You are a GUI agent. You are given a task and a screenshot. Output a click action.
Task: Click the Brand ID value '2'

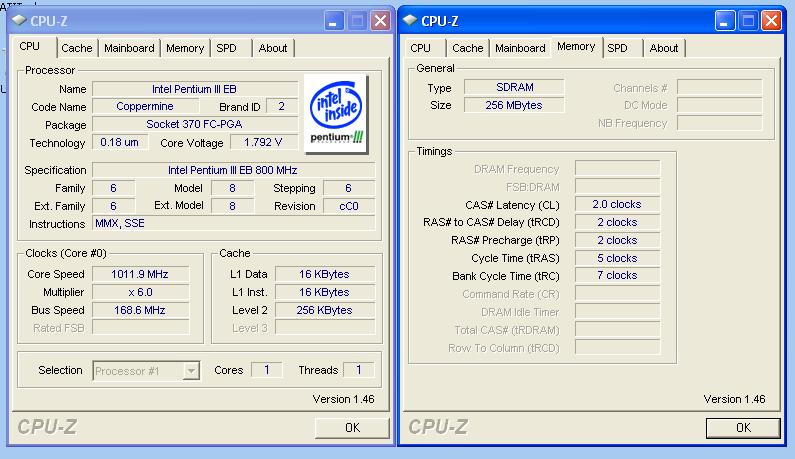point(281,107)
